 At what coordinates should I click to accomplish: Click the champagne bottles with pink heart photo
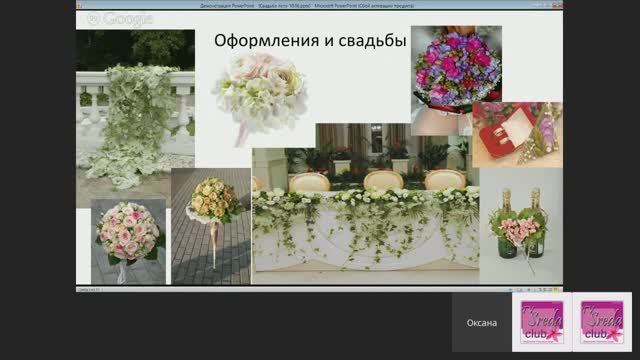521,226
